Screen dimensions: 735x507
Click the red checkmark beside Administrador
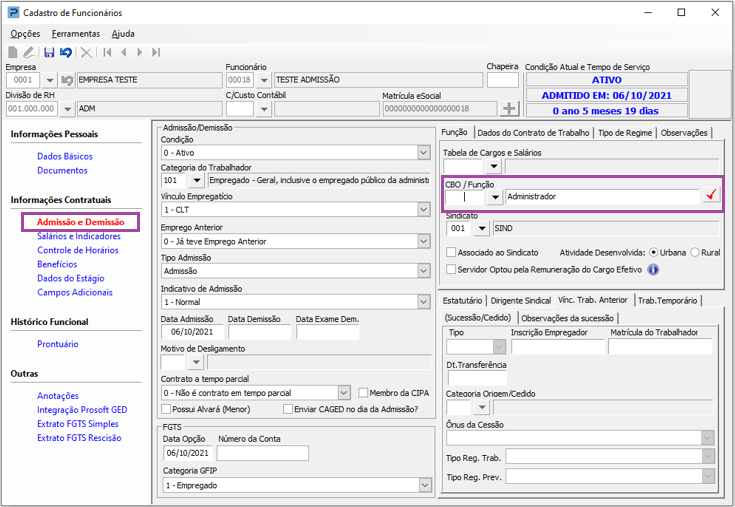click(x=711, y=195)
